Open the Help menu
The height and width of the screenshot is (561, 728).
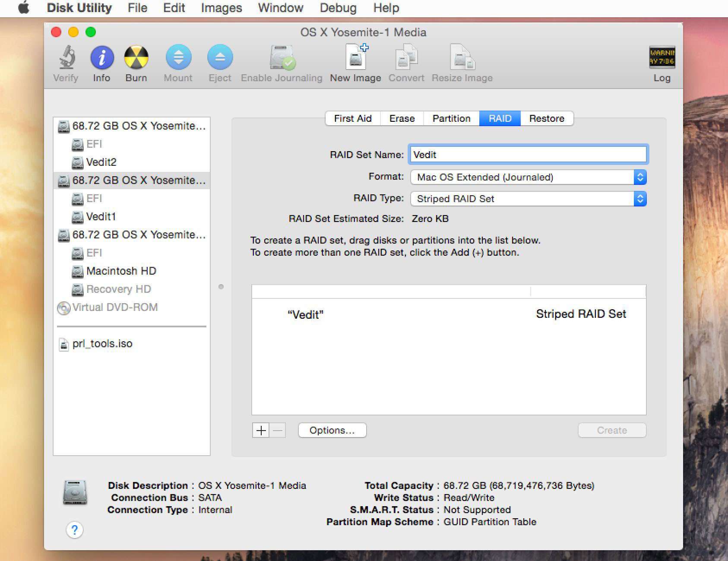(386, 8)
